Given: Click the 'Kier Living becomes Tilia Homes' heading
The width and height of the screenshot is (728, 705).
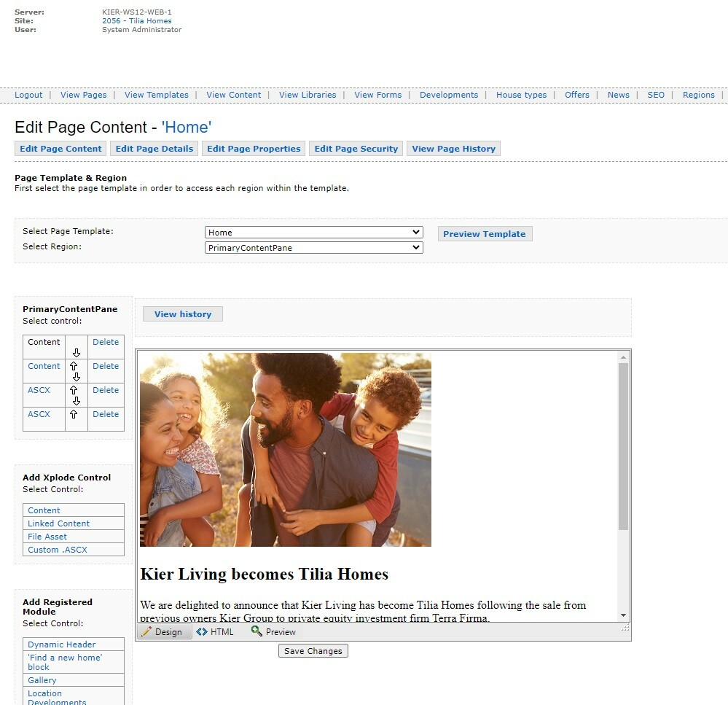Looking at the screenshot, I should pyautogui.click(x=265, y=574).
